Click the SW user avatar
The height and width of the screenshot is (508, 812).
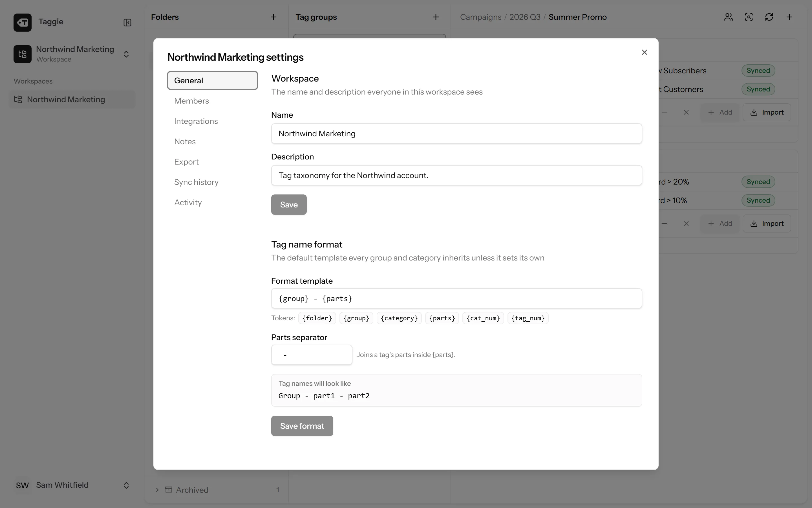point(23,485)
